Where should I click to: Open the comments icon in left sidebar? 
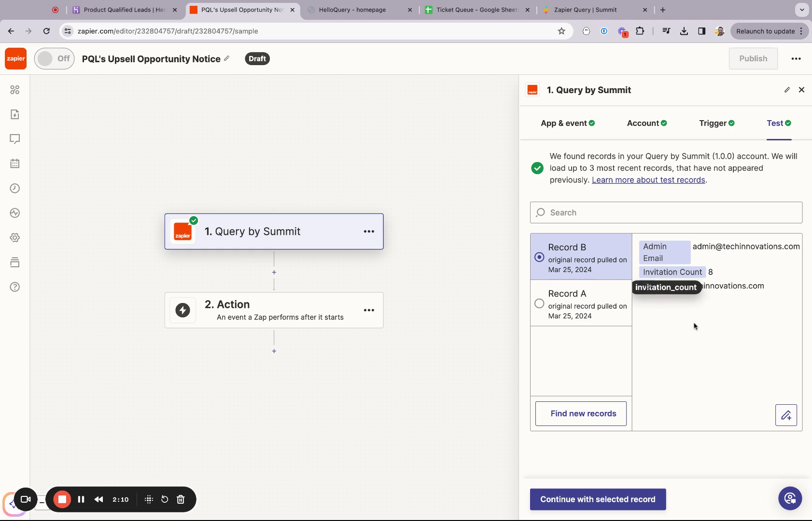pos(15,139)
